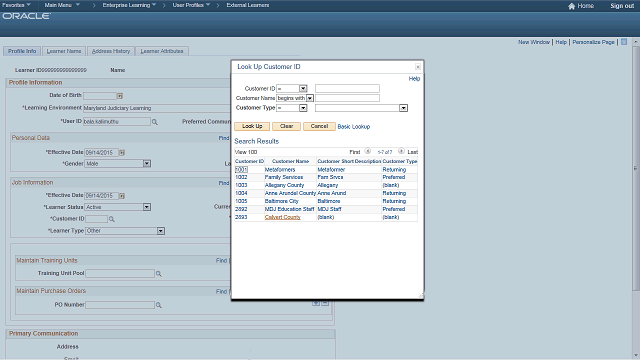Click icon beside Personalize Page link
Viewport: 640px width, 360px height.
point(624,42)
